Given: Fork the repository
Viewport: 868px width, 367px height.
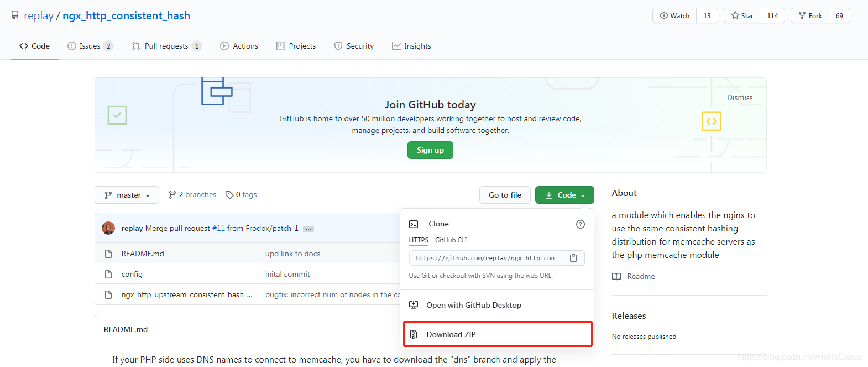Looking at the screenshot, I should (810, 15).
